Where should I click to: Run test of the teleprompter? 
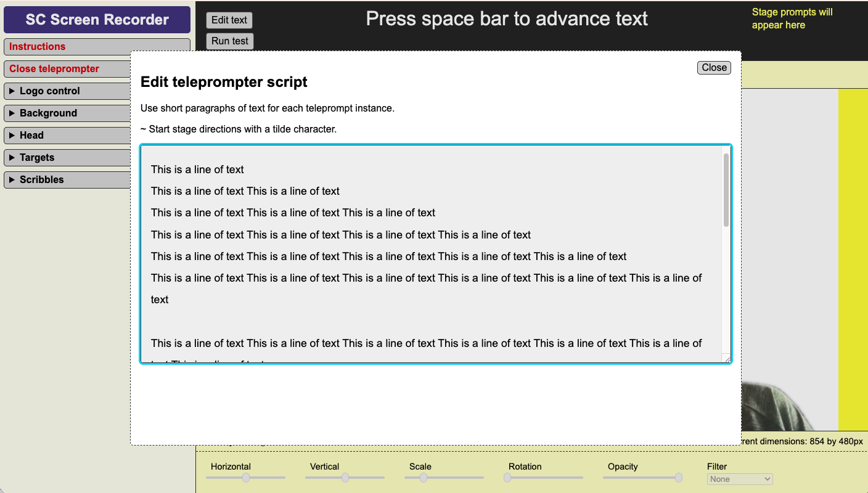229,41
